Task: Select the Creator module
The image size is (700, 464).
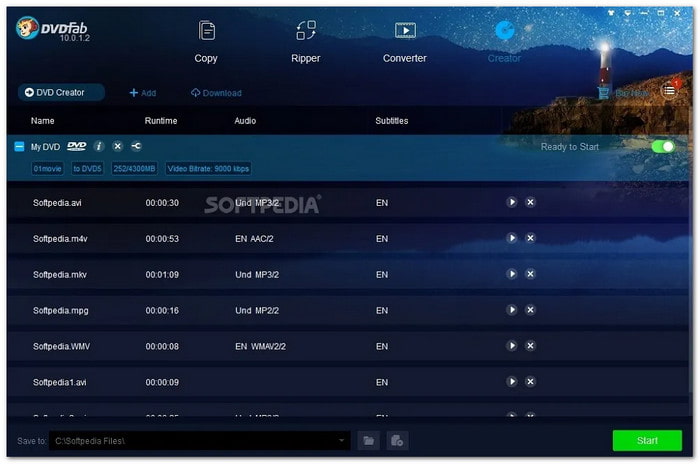Action: 504,42
